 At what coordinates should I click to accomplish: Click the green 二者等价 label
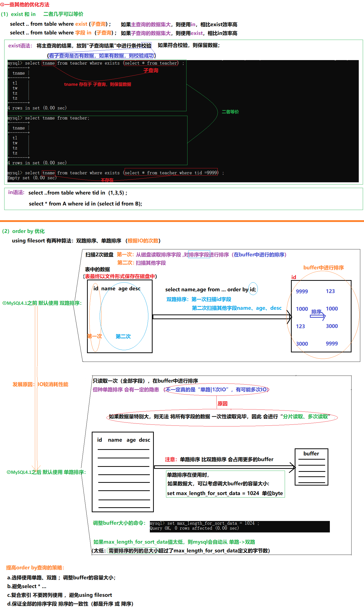[230, 112]
